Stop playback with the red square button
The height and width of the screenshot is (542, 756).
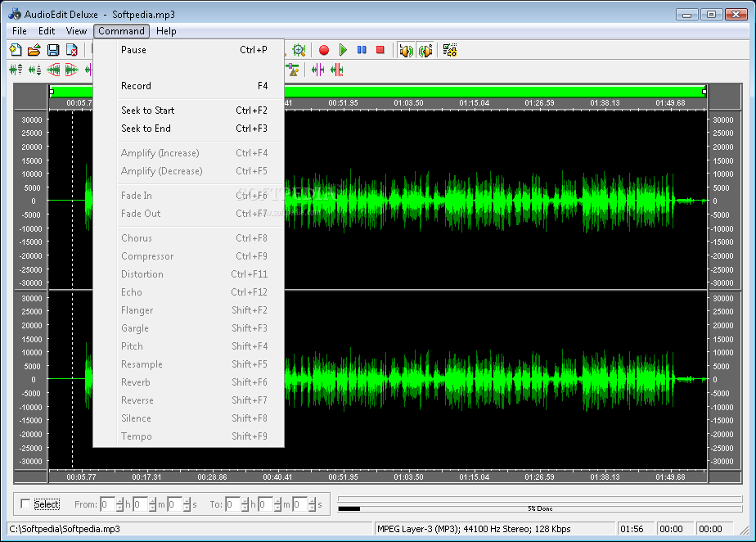(380, 51)
